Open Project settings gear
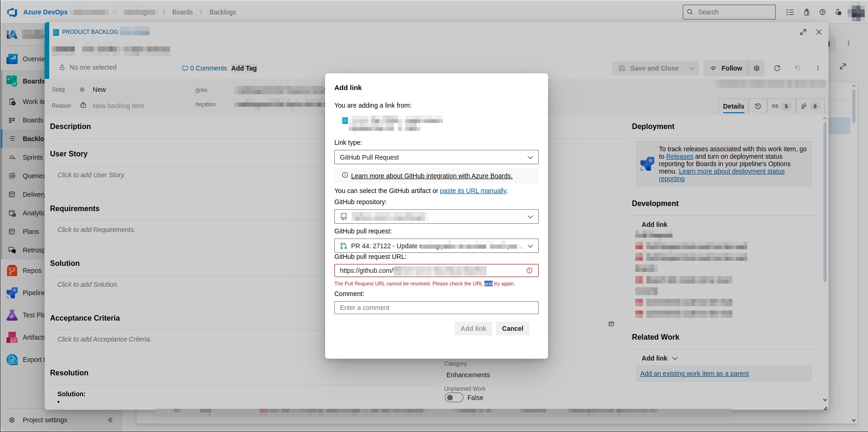Screen dimensions: 868x432 click(12, 420)
